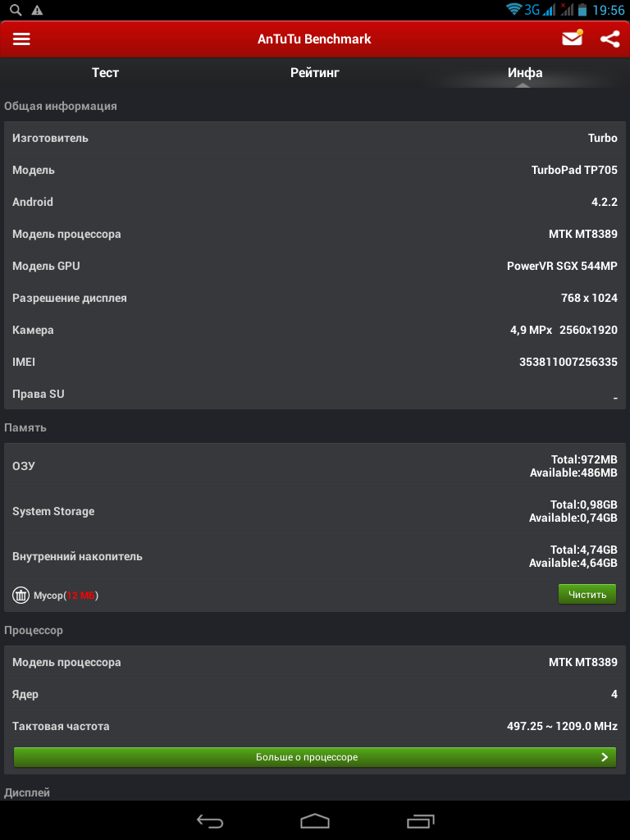Image resolution: width=630 pixels, height=840 pixels.
Task: Tap the share icon
Action: point(609,39)
